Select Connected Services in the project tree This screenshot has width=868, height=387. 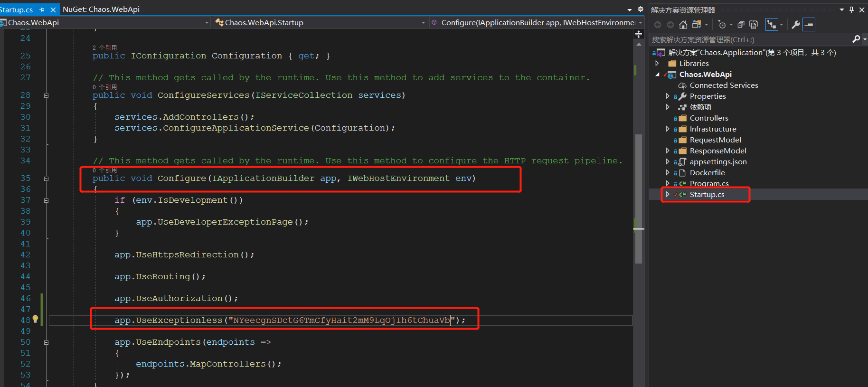[x=724, y=85]
